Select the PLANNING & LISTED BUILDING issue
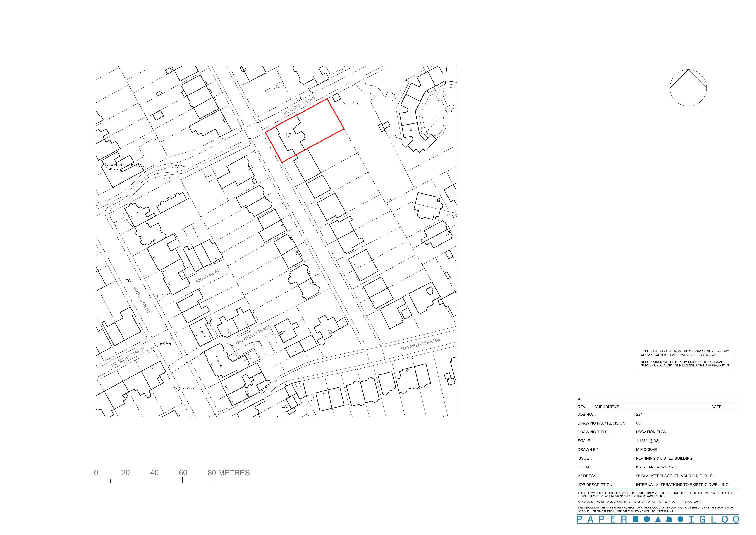The width and height of the screenshot is (756, 535). 664,458
